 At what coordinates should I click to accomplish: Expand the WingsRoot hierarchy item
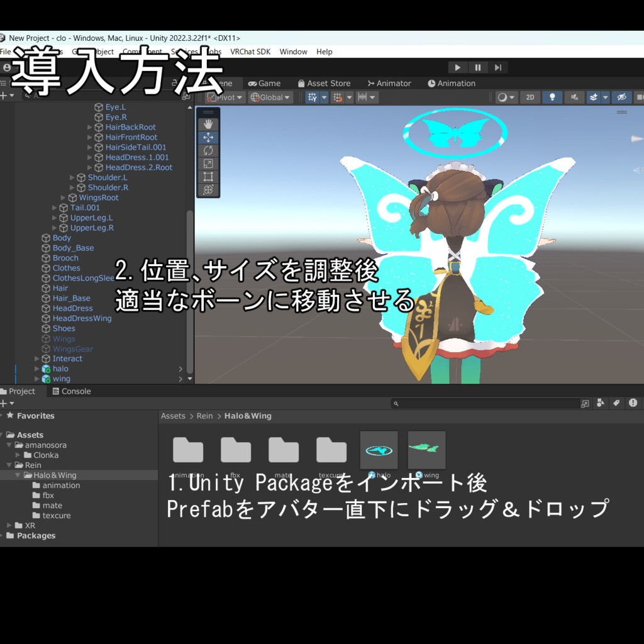pyautogui.click(x=64, y=197)
